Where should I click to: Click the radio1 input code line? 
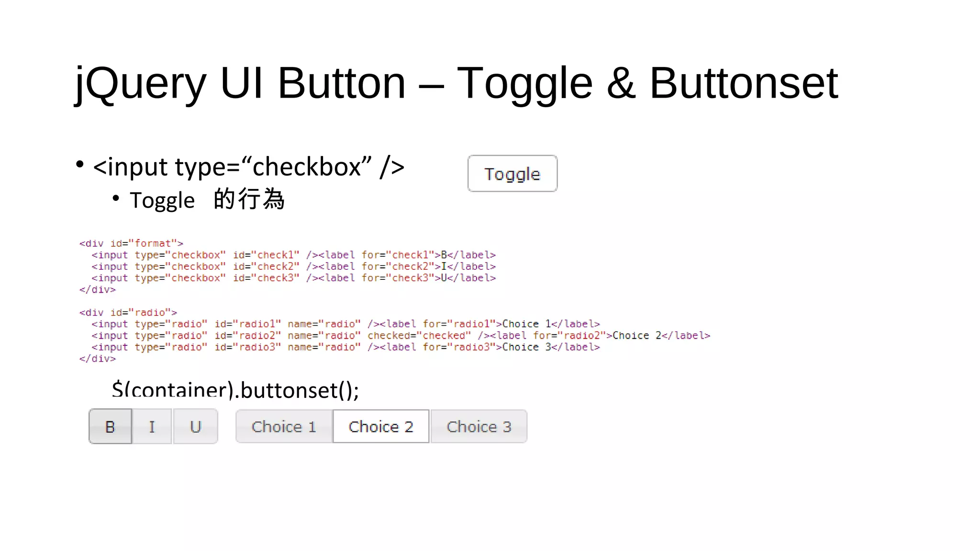(345, 324)
